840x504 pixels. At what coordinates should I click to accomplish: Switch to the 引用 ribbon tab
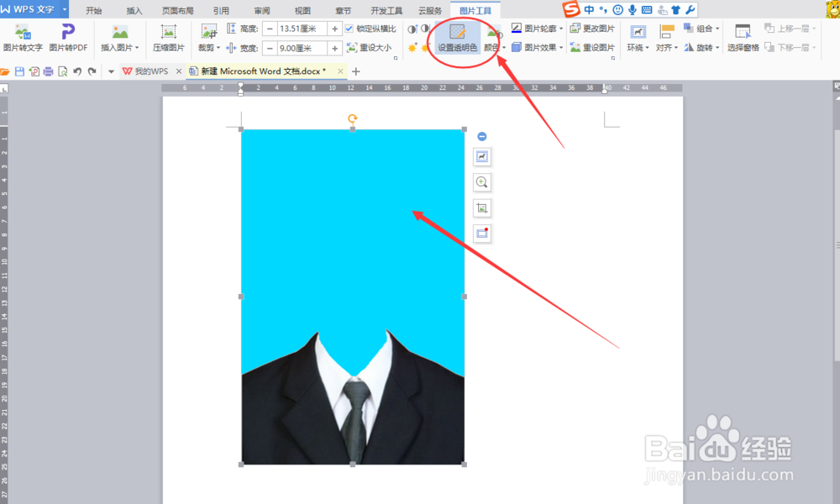(x=221, y=11)
